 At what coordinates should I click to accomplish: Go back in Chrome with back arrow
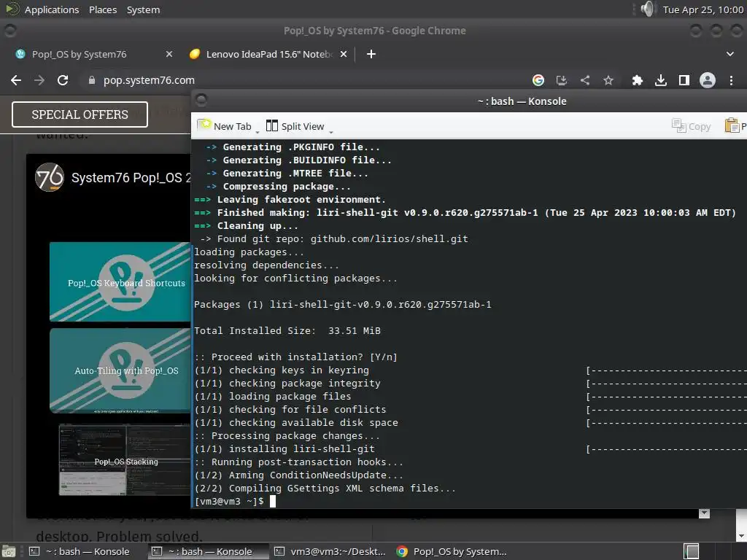[x=16, y=80]
